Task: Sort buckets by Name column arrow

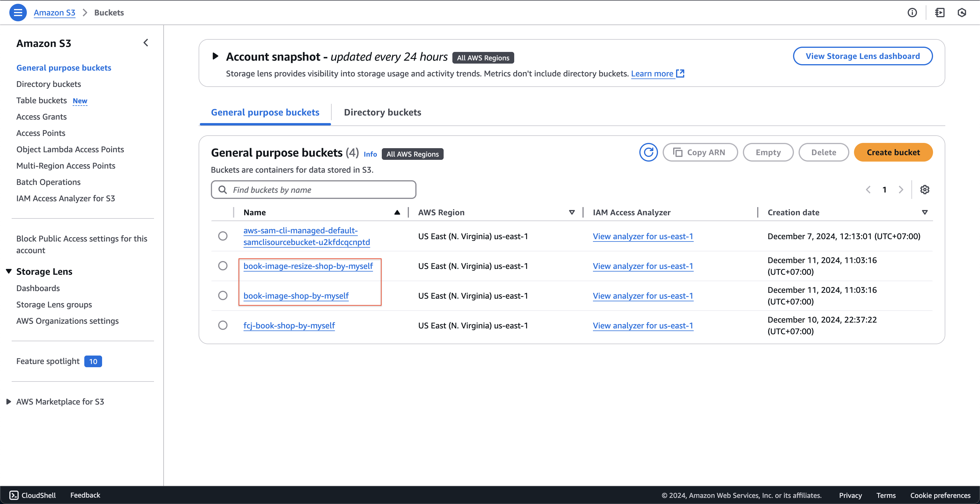Action: (397, 212)
